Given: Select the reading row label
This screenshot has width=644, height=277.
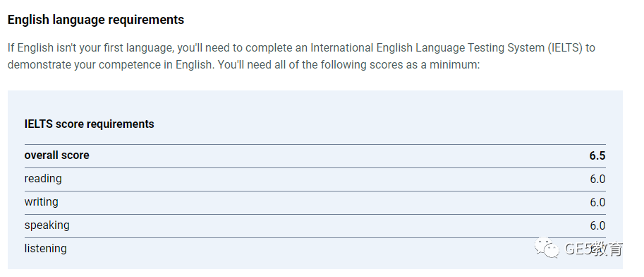Looking at the screenshot, I should pos(43,179).
